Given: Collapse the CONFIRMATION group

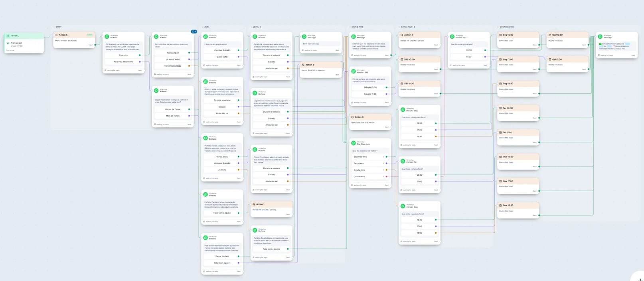Looking at the screenshot, I should pos(498,27).
